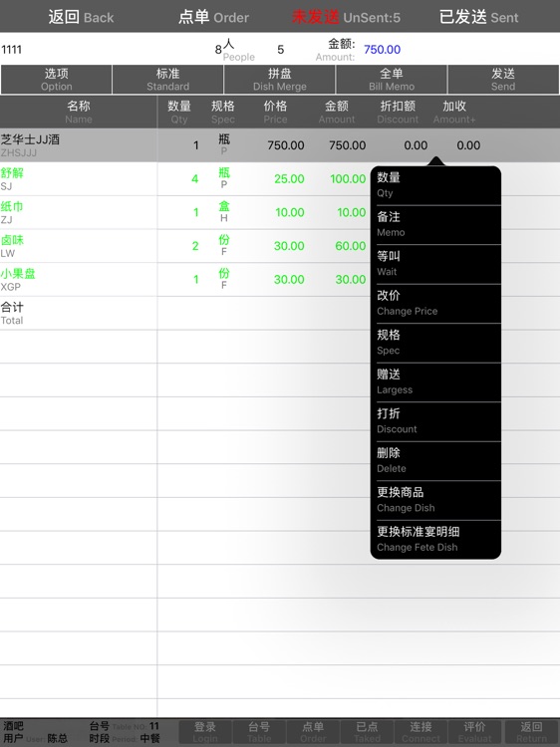Tap 返回 Return in bottom bar

[x=531, y=732]
